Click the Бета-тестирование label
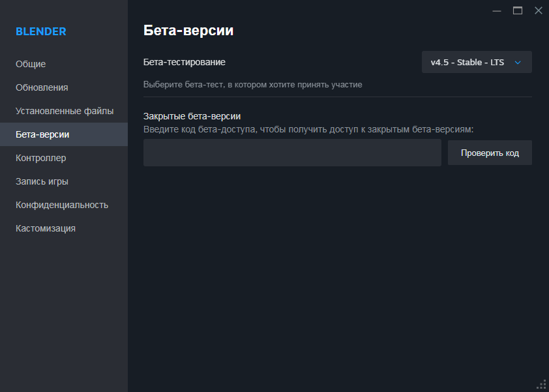This screenshot has width=549, height=392. [x=185, y=62]
